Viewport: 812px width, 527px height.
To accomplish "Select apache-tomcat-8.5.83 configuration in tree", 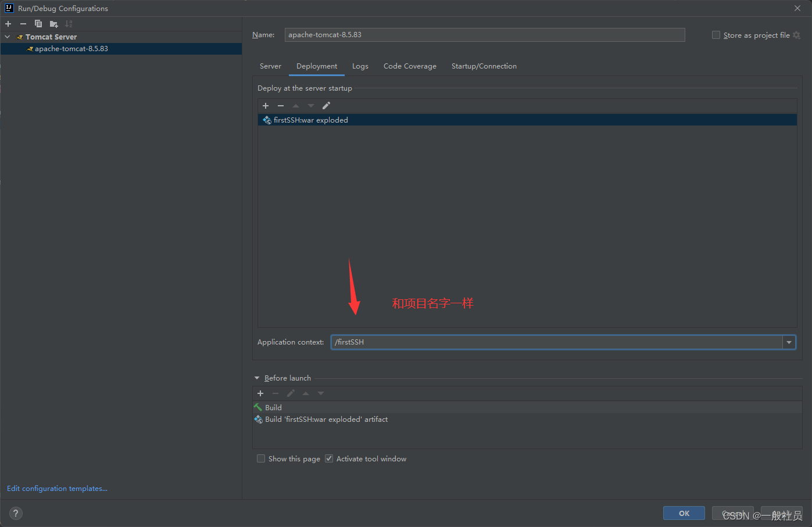I will pos(121,49).
